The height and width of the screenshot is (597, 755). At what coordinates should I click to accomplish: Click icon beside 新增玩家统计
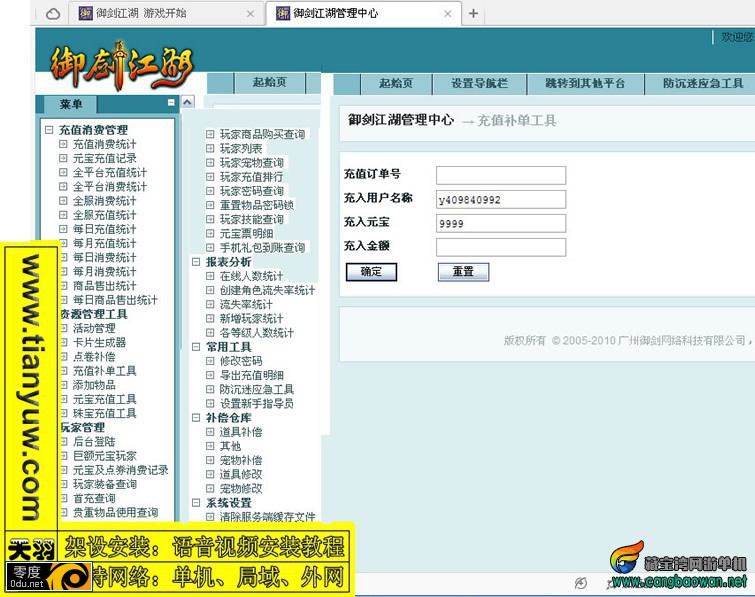point(210,319)
